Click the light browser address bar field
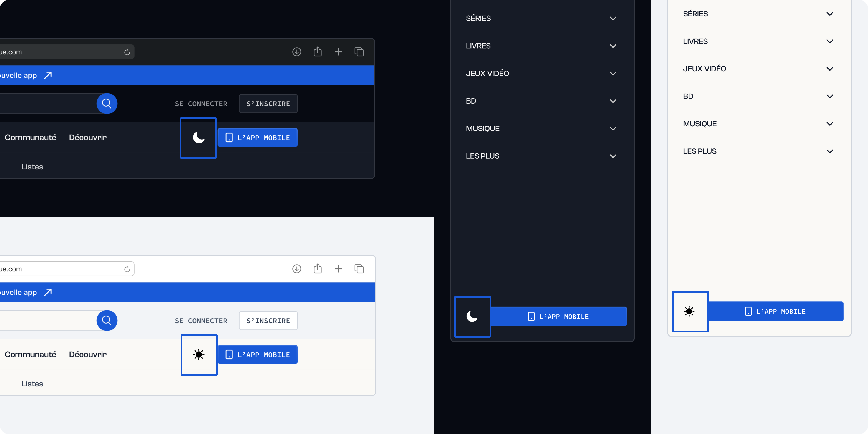 (61, 269)
